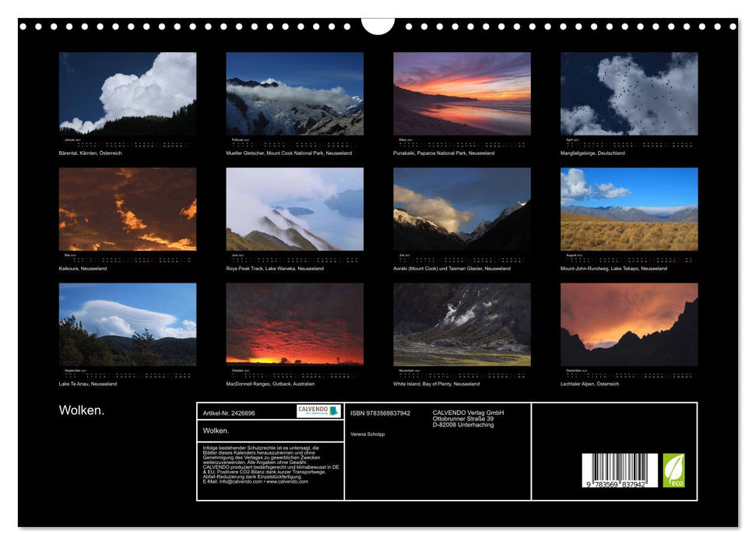Viewport: 756px width, 545px height.
Task: Click the Bärental, Kärnten cloud photo
Action: point(127,93)
